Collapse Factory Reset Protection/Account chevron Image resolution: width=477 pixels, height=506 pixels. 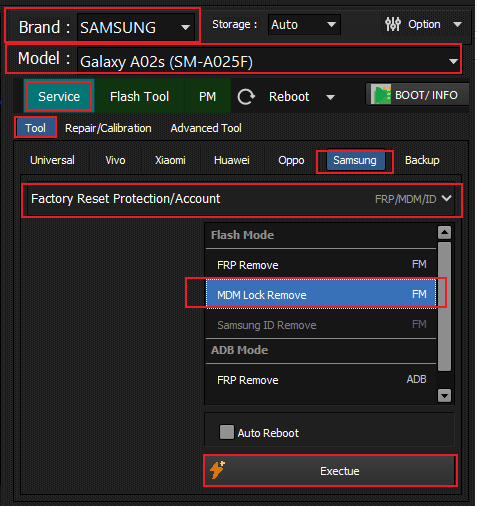[446, 198]
